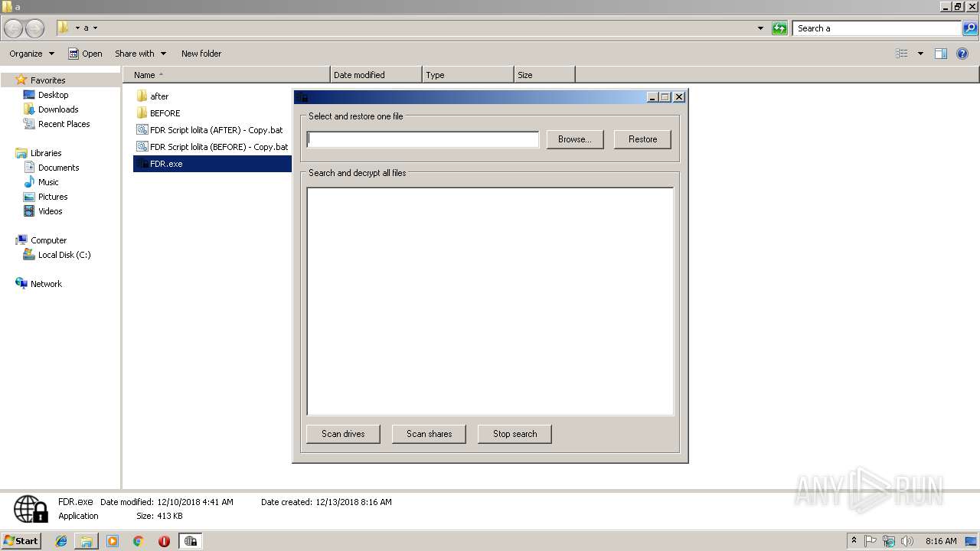Viewport: 980px width, 551px height.
Task: Open Downloads in Favorites
Action: 58,109
